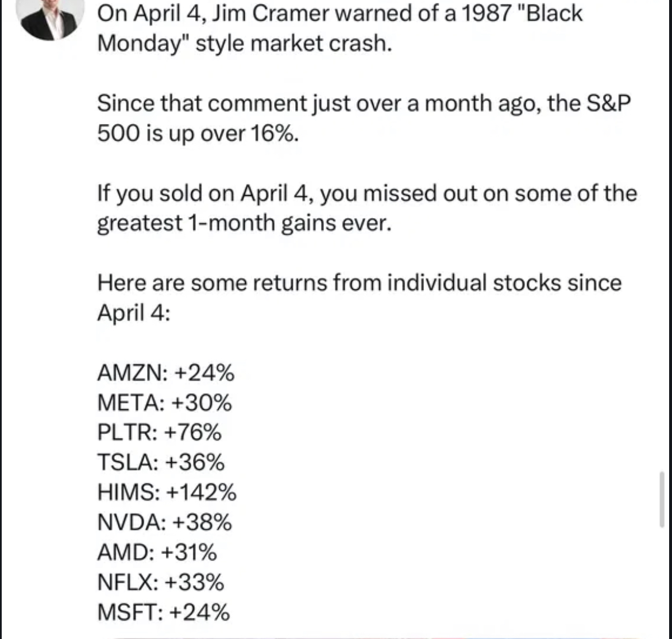Select the HIMS: +142% line
Viewport: 672px width, 639px height.
(167, 493)
